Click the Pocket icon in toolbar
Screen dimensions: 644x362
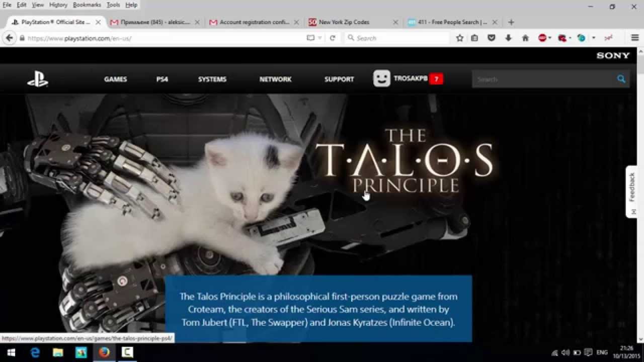[x=492, y=38]
